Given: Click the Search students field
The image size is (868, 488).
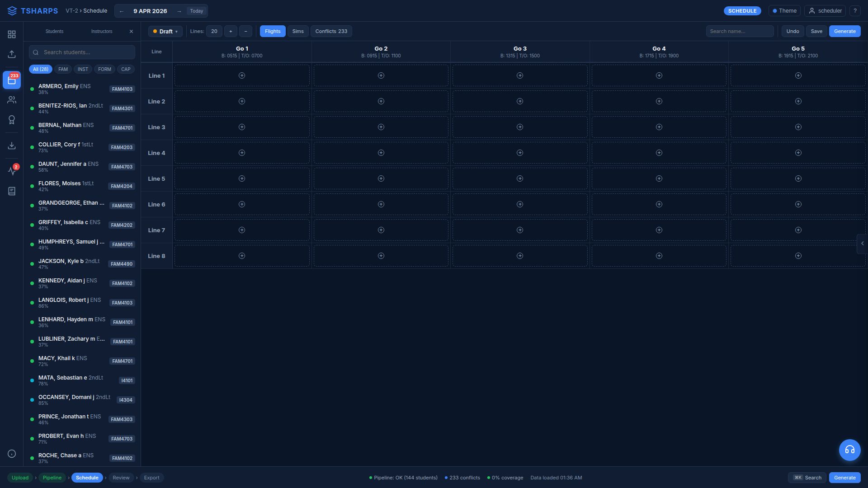Looking at the screenshot, I should coord(82,52).
